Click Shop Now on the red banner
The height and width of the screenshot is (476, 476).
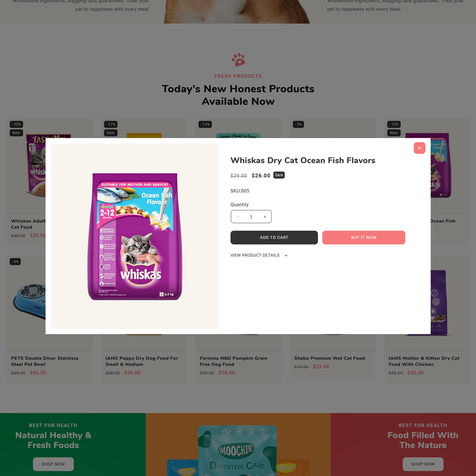coord(423,464)
